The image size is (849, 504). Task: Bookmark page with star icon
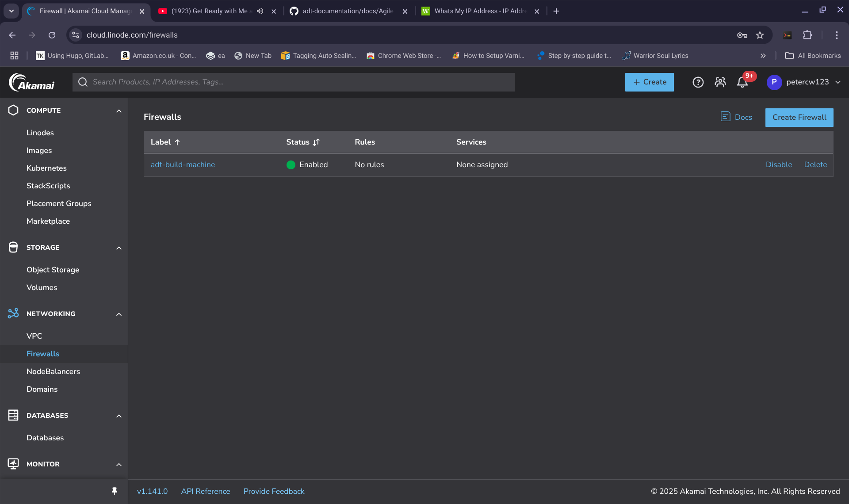[760, 35]
